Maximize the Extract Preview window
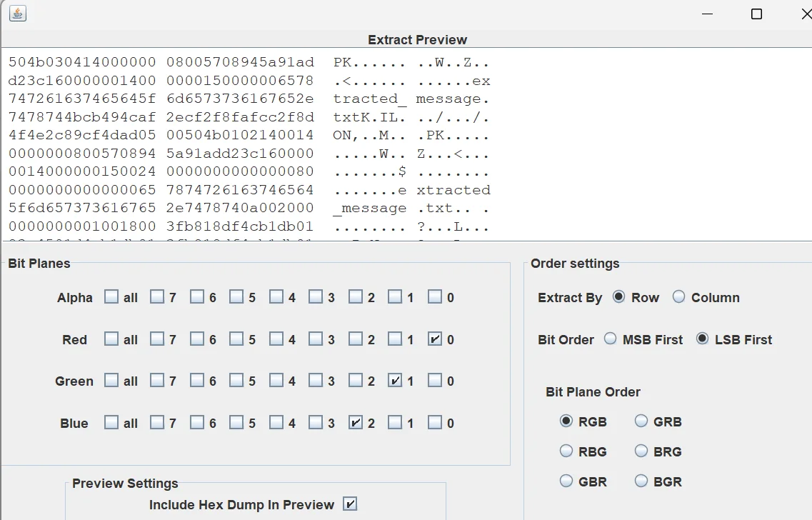The height and width of the screenshot is (520, 812). click(756, 14)
